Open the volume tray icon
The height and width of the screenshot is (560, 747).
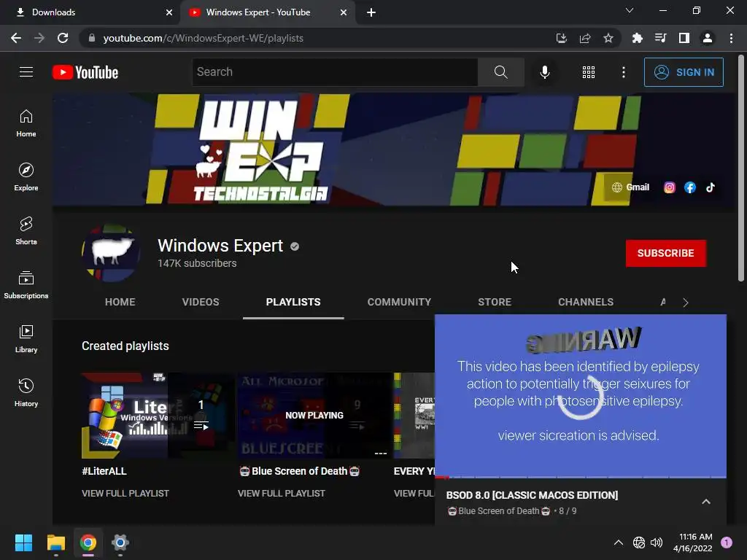[657, 542]
